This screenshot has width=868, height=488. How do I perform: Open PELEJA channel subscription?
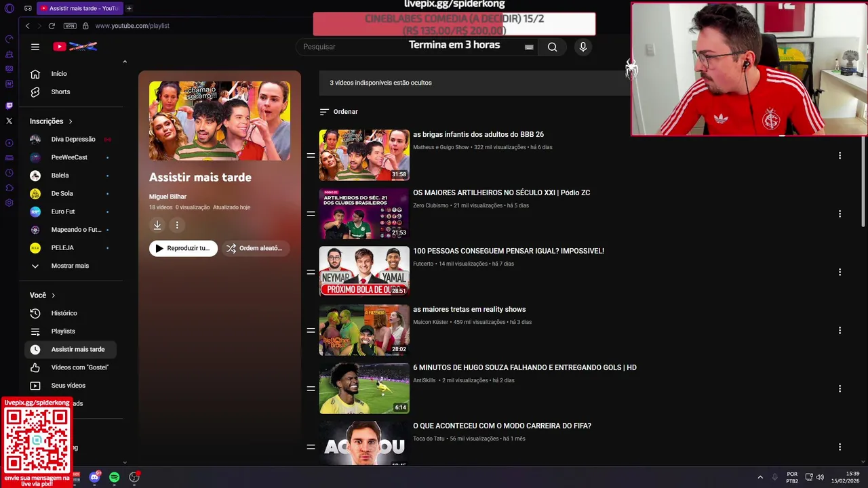(70, 247)
